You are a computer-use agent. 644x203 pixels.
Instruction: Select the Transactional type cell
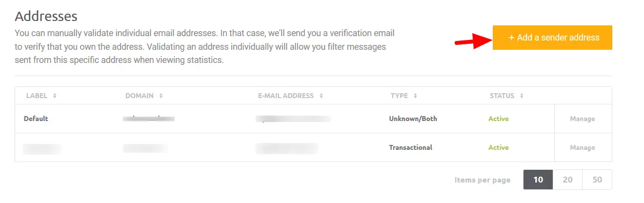(x=410, y=147)
